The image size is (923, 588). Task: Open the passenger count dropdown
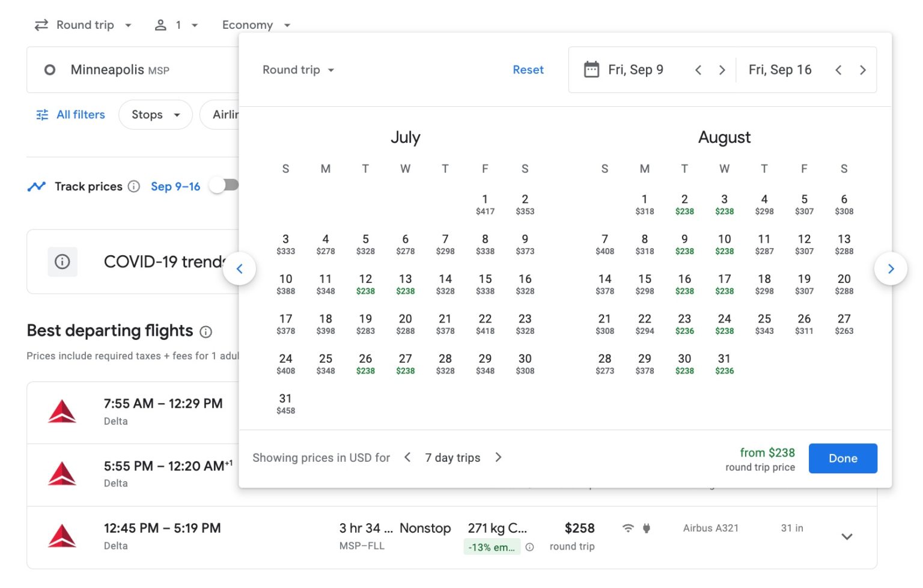[x=177, y=25]
